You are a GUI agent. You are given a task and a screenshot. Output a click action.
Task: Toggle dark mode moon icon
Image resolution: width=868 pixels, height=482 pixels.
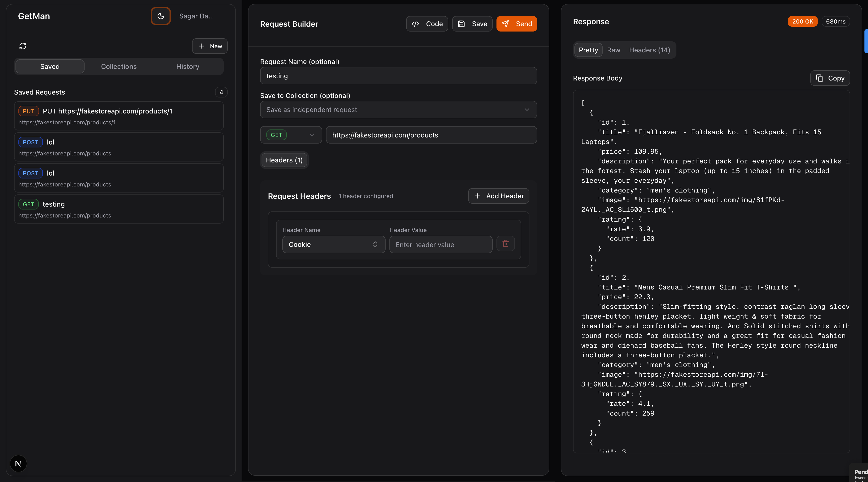(x=160, y=16)
